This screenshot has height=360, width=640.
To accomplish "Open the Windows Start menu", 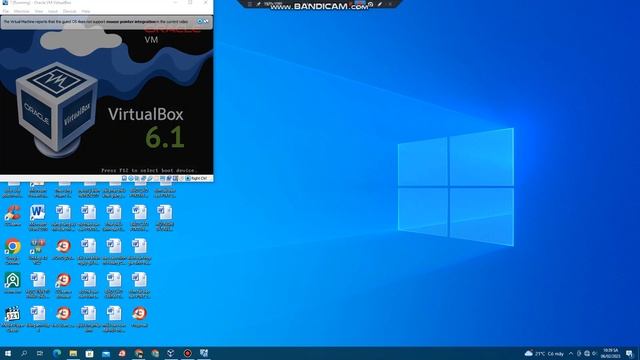I will click(x=8, y=353).
